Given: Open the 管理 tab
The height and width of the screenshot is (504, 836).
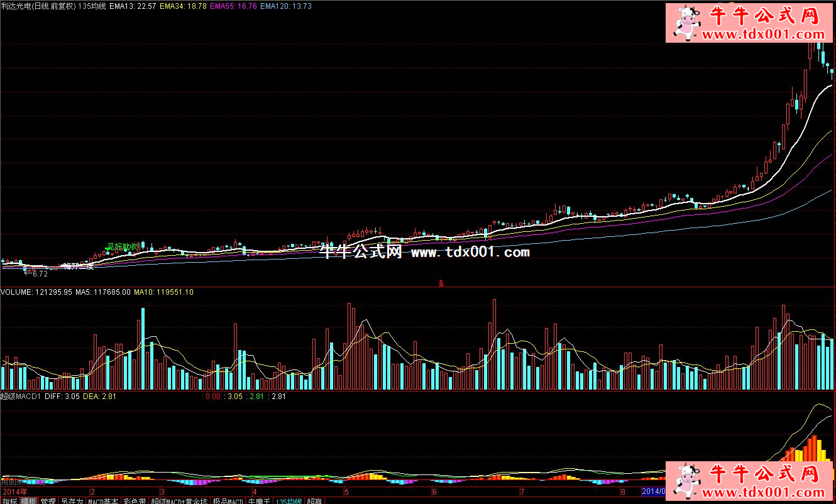Looking at the screenshot, I should [x=48, y=501].
